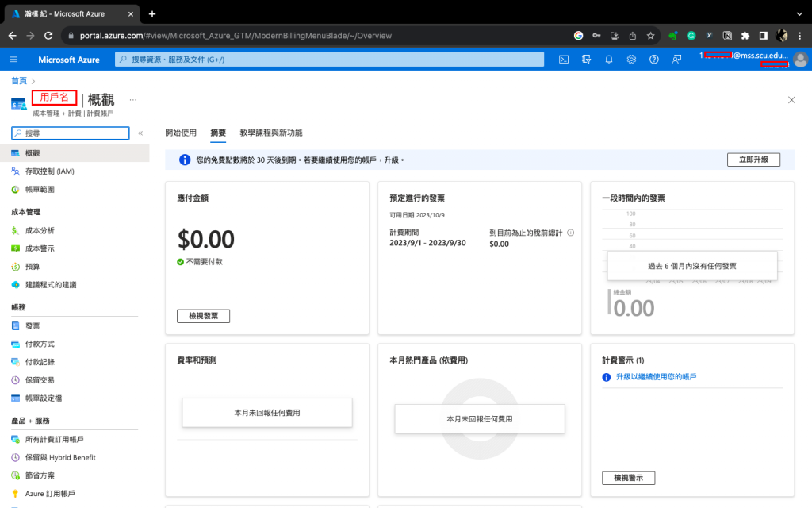
Task: Open the Chrome three-dot menu
Action: coord(800,36)
